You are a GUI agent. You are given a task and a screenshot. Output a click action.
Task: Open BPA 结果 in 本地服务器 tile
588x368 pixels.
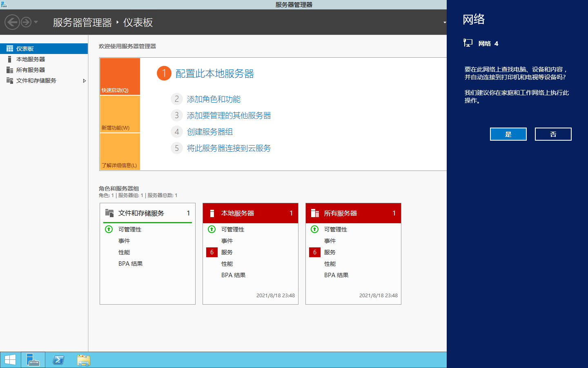[234, 275]
